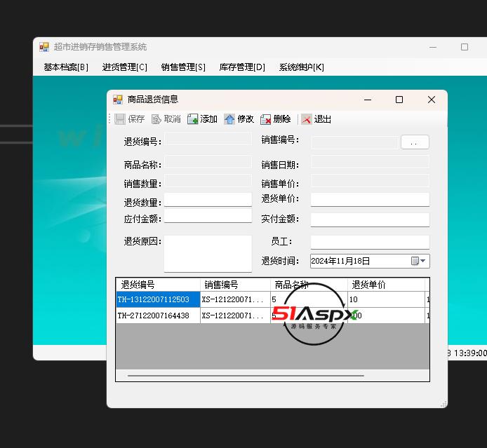This screenshot has height=448, width=487.
Task: Minimize the 超市进销存销售管理系统 main window
Action: click(433, 47)
